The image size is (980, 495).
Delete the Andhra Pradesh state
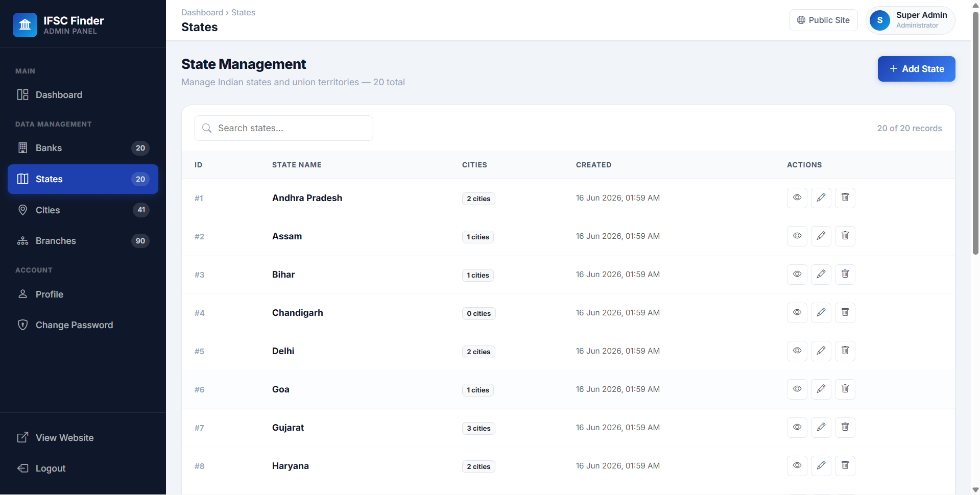[x=845, y=197]
